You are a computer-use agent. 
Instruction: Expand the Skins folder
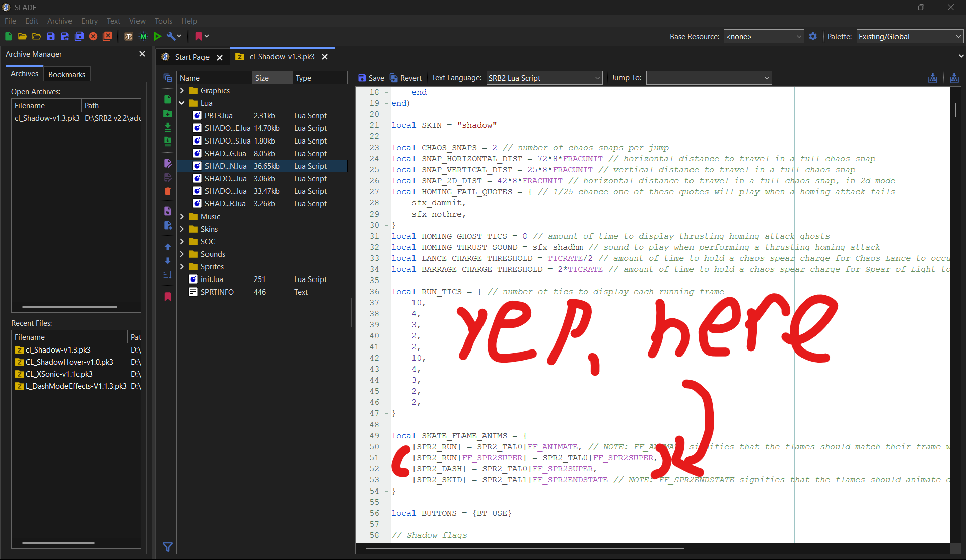click(182, 229)
